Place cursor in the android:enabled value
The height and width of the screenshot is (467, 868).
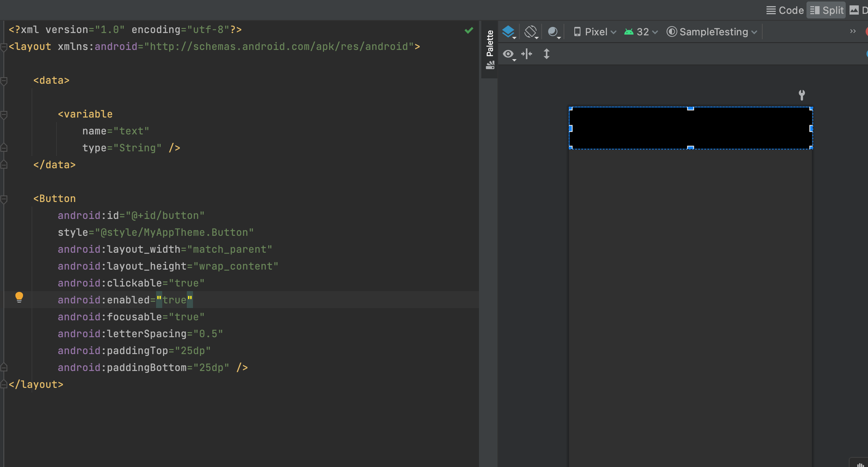coord(175,300)
